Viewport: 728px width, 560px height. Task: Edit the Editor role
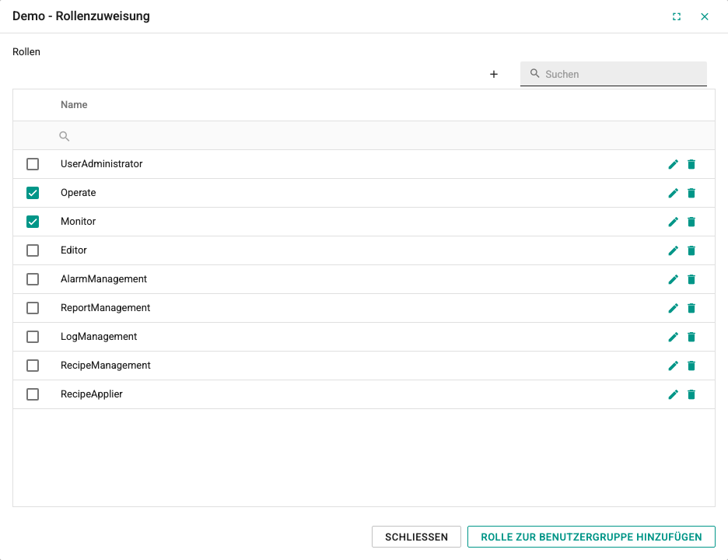[673, 250]
